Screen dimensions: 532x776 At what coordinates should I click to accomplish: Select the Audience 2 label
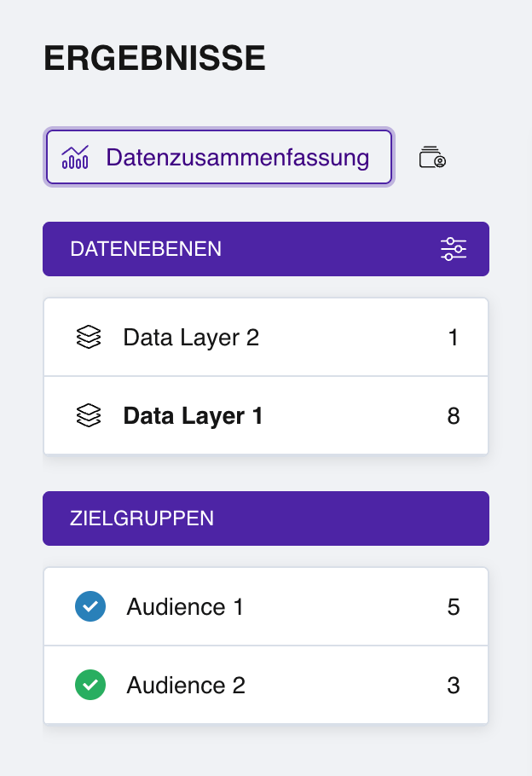pyautogui.click(x=186, y=685)
